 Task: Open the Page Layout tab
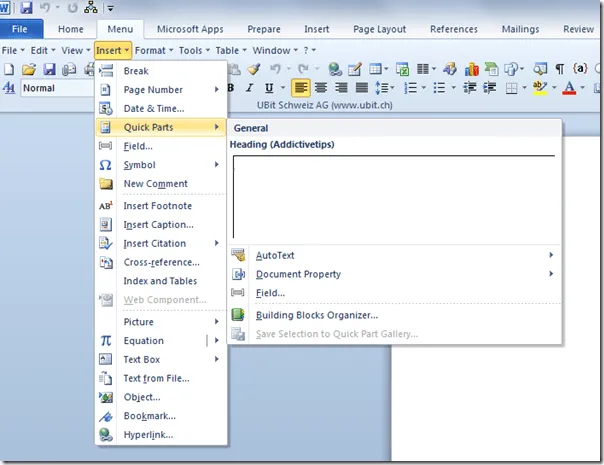pyautogui.click(x=379, y=29)
